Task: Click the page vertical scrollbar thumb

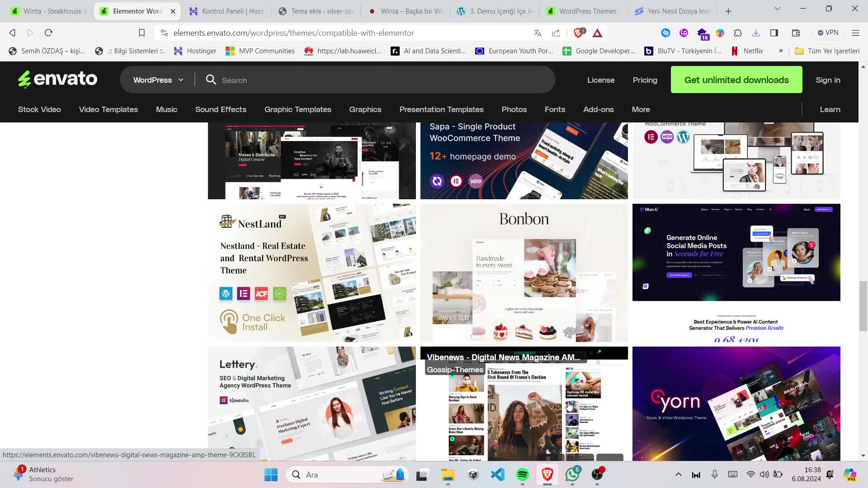Action: tap(863, 305)
